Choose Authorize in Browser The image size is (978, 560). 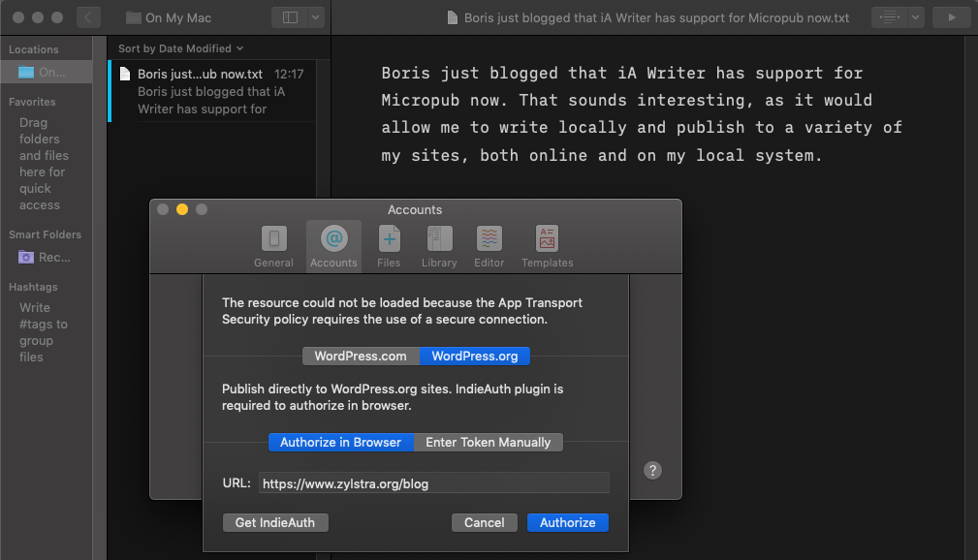pos(340,442)
